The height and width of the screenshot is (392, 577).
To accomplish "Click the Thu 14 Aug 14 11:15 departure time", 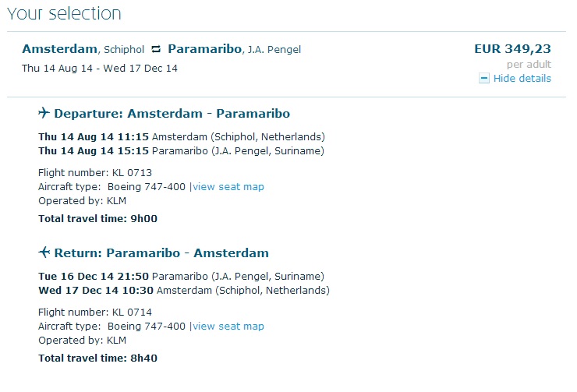I will click(94, 137).
